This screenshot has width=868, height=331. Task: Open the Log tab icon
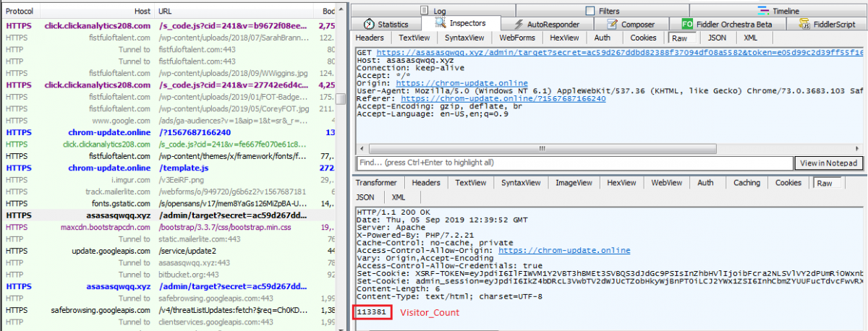(424, 11)
